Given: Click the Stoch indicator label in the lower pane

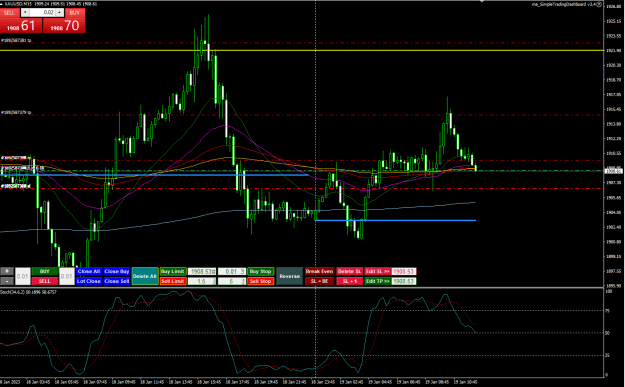Looking at the screenshot, I should point(28,292).
